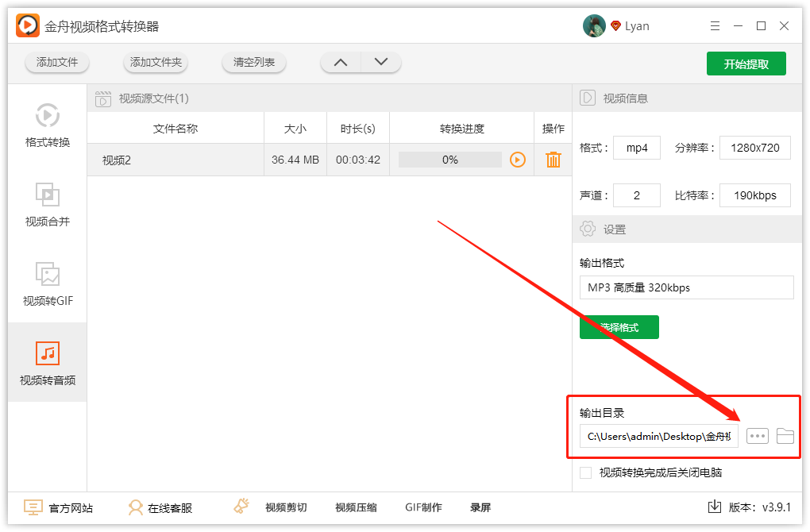Click the 1280x720 resolution value
Viewport: 810px width, 532px height.
pyautogui.click(x=754, y=148)
